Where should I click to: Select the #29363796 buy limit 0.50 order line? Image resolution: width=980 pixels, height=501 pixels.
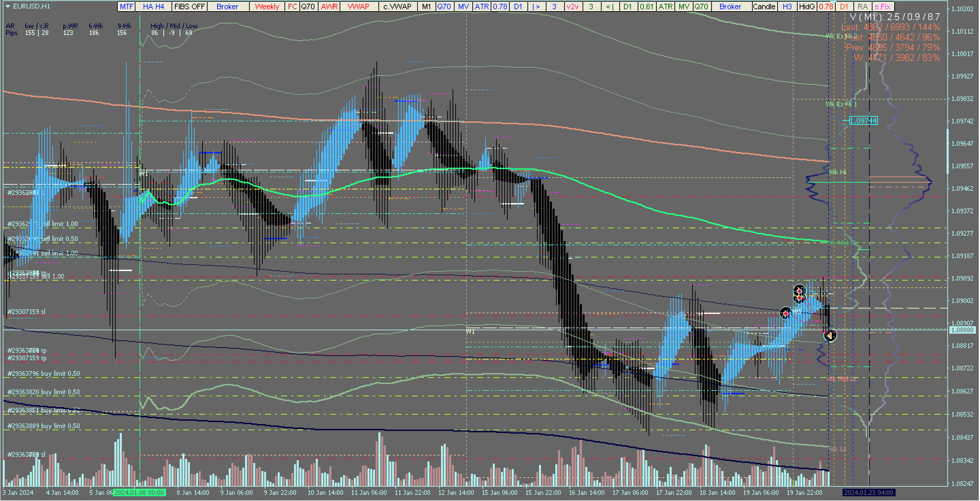(44, 374)
